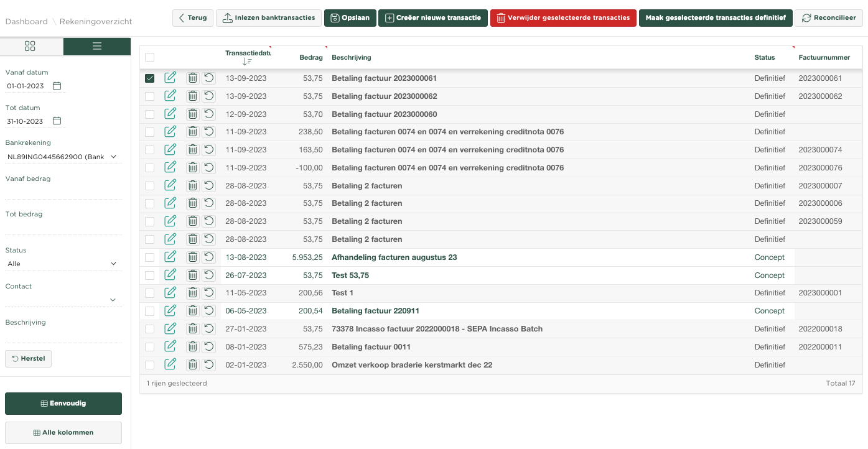Click the Dashboard breadcrumb link
This screenshot has width=868, height=449.
[26, 22]
